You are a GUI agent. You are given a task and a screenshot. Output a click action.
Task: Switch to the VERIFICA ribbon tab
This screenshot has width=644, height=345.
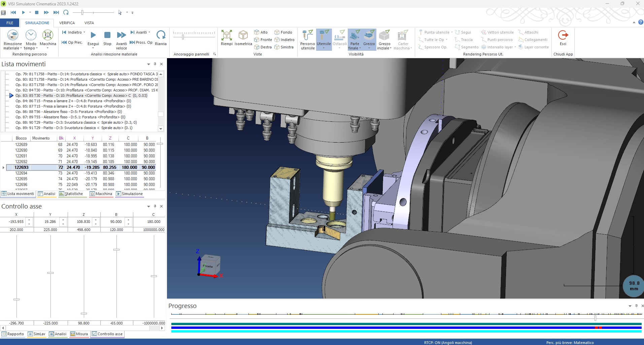click(67, 23)
